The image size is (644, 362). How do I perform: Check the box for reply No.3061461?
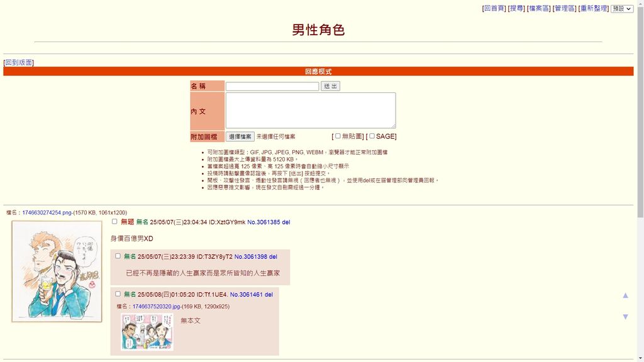click(118, 293)
